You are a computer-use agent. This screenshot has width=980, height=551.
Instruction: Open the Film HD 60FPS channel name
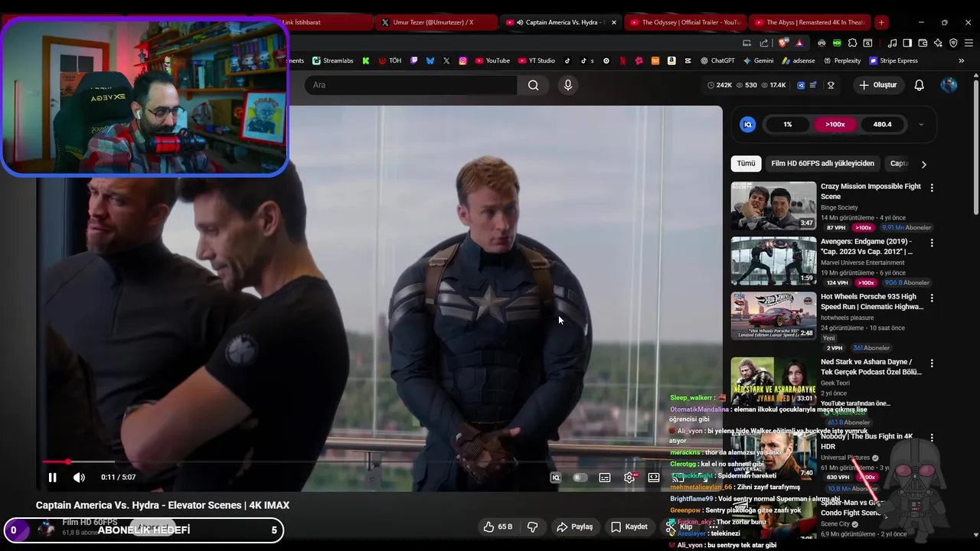coord(90,522)
